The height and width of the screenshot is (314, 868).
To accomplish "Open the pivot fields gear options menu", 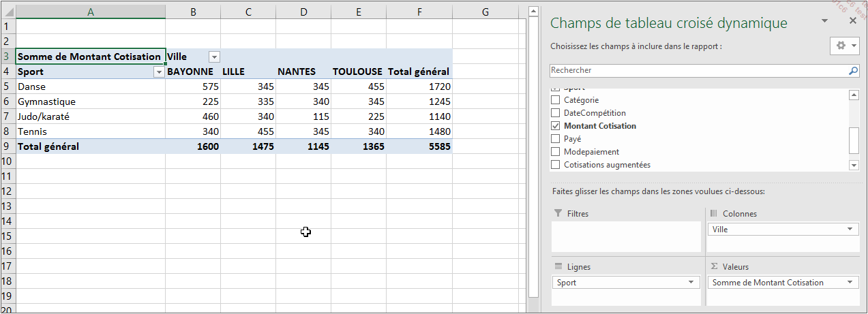I will click(x=845, y=46).
